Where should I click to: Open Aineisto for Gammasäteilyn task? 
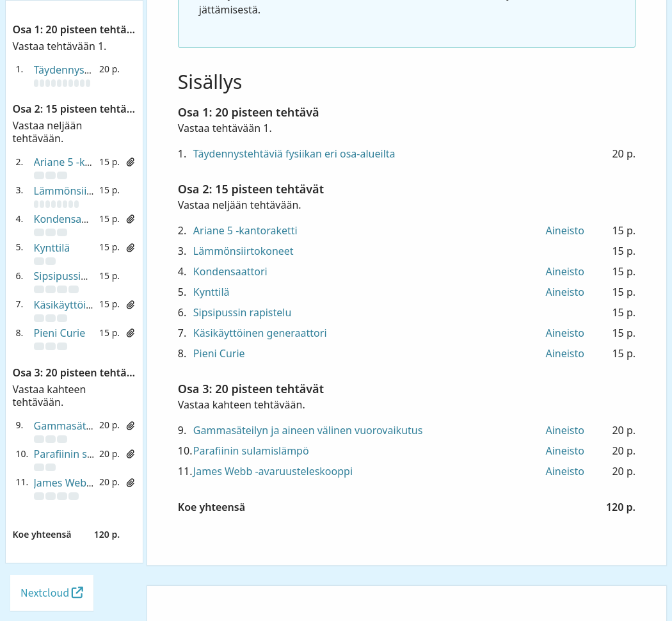coord(564,430)
